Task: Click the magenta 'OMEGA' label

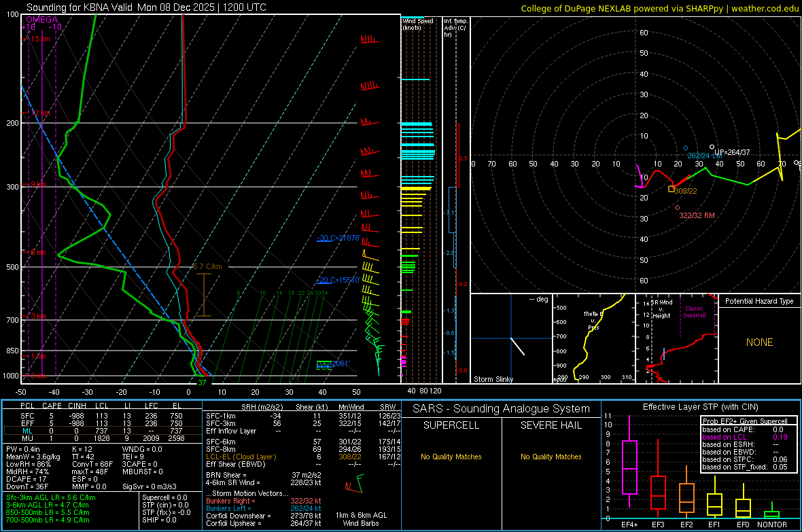Action: pyautogui.click(x=41, y=20)
